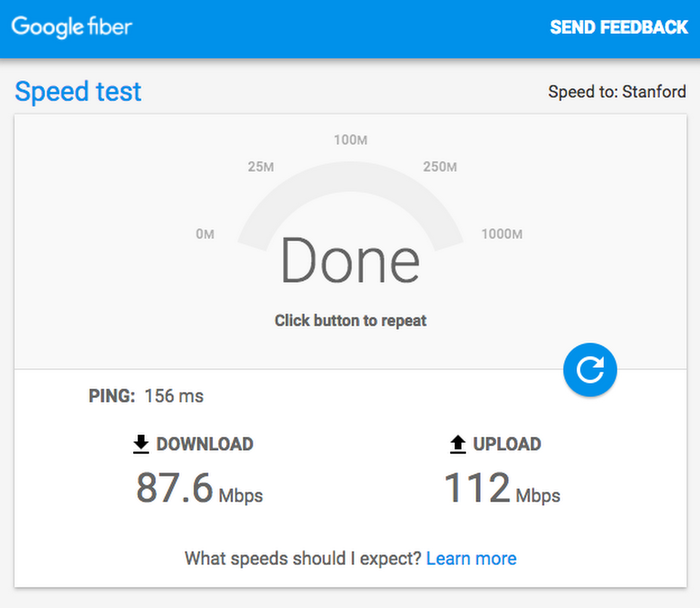Image resolution: width=700 pixels, height=608 pixels.
Task: Click the 1000M gauge label
Action: click(x=502, y=234)
